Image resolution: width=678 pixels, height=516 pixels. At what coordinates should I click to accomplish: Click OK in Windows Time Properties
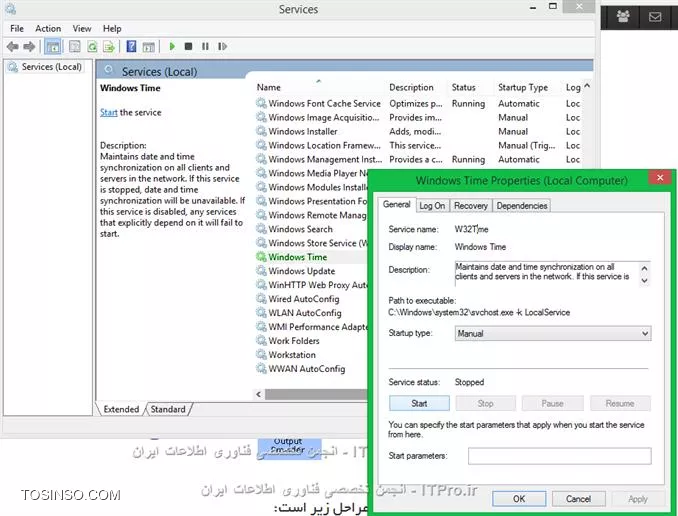[519, 499]
